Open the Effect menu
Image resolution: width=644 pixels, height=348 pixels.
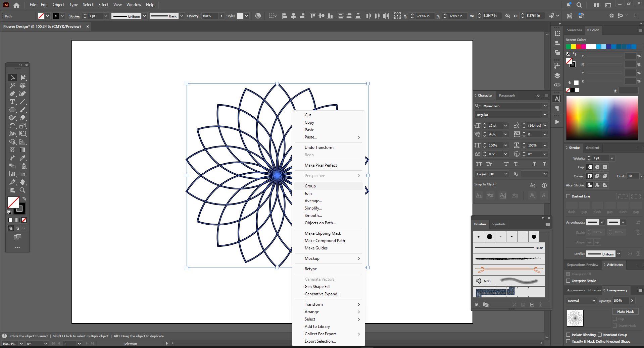[x=103, y=5]
